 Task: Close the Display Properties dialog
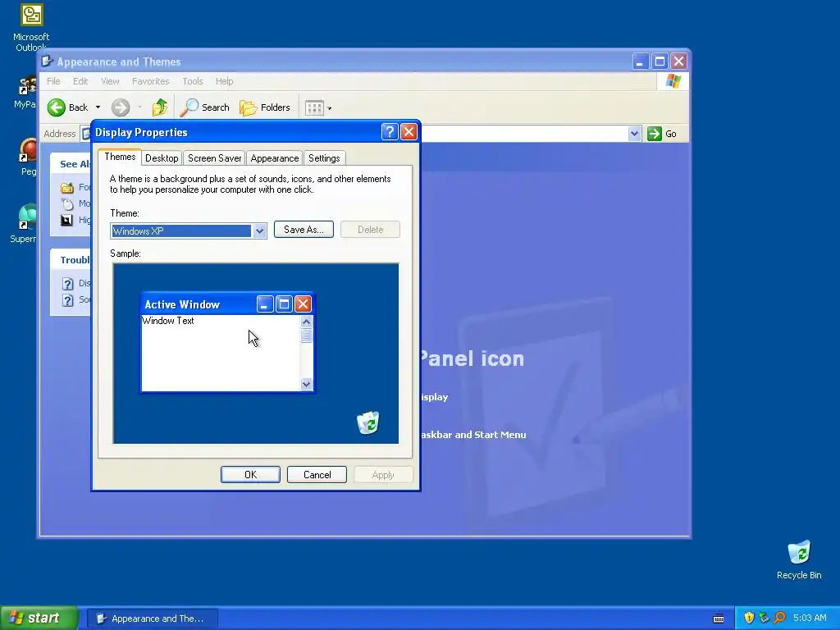coord(409,132)
